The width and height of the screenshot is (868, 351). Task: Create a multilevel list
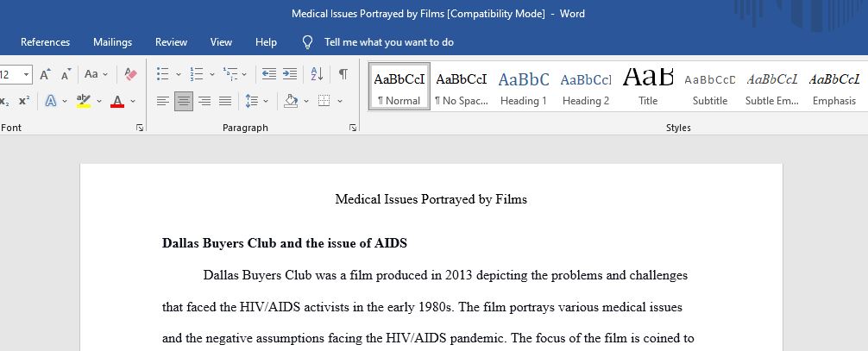(230, 74)
